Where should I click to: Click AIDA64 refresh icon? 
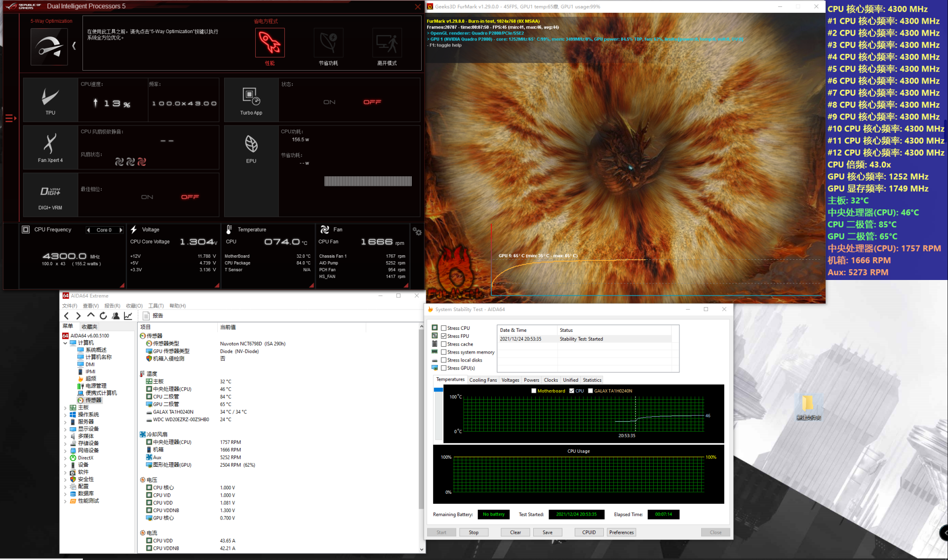click(103, 316)
